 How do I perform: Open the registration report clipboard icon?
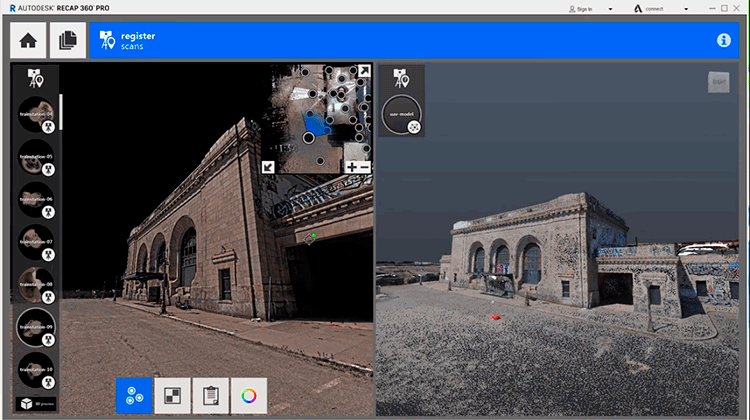211,395
